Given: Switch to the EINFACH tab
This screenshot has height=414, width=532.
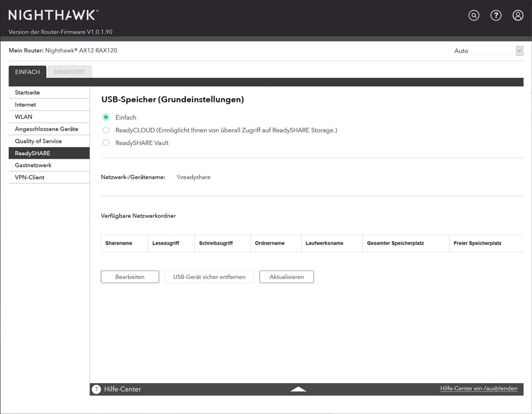Looking at the screenshot, I should coord(28,72).
